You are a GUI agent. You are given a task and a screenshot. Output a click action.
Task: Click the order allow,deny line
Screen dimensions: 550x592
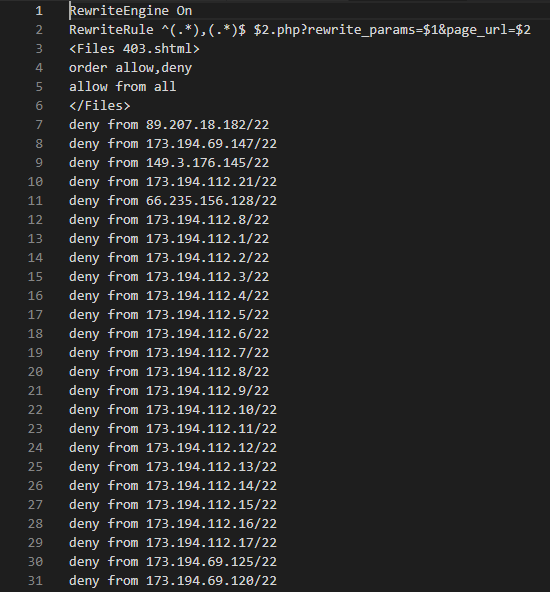130,68
